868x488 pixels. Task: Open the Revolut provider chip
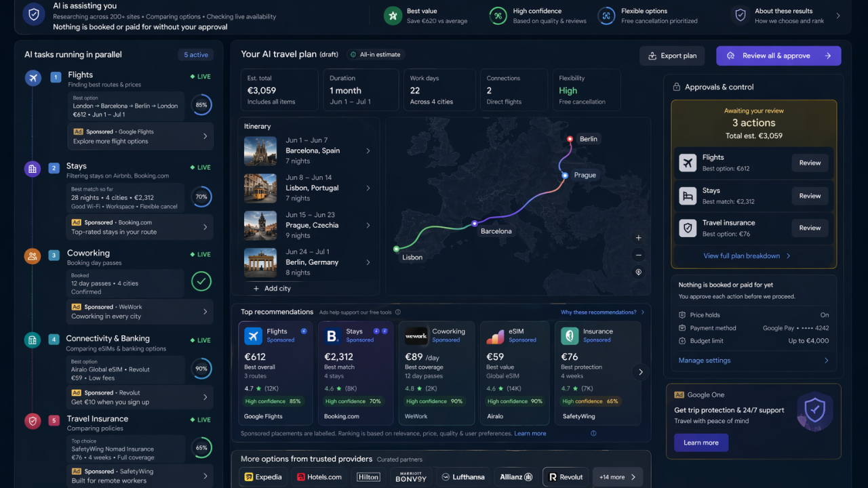(x=566, y=477)
